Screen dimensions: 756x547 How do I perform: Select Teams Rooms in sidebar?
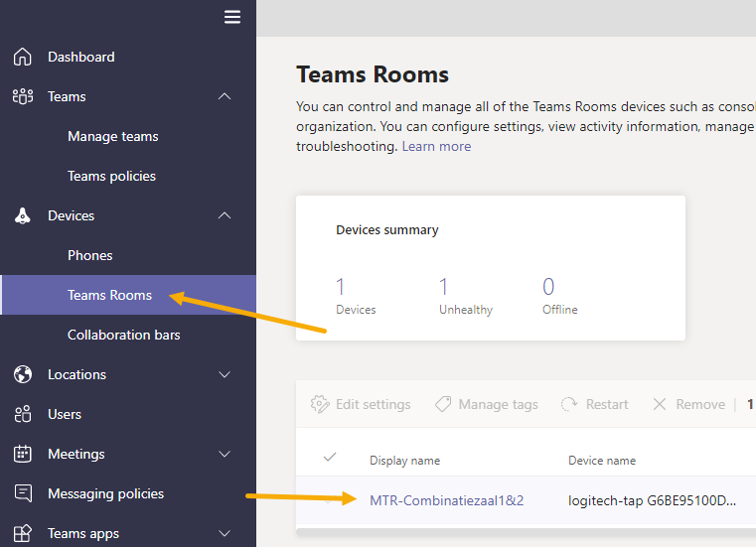[x=109, y=295]
